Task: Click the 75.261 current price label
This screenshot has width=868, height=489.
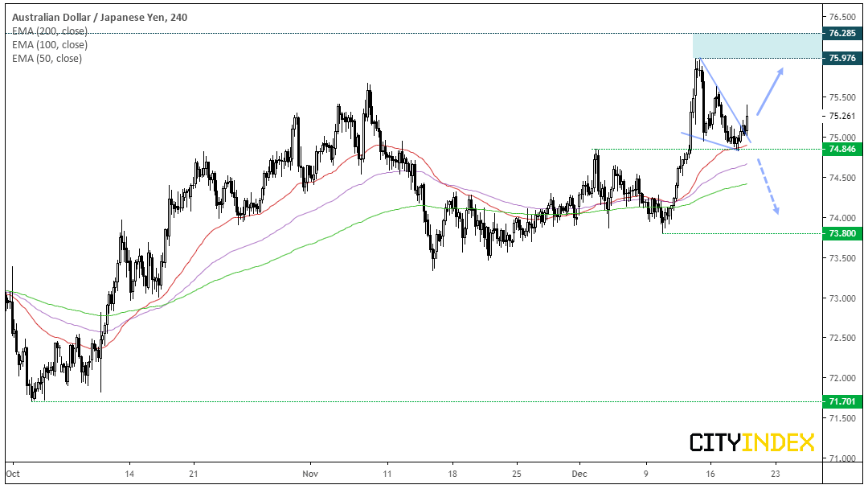Action: [842, 116]
